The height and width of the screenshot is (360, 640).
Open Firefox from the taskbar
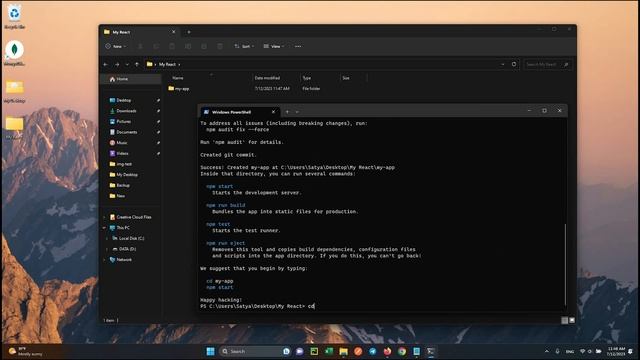click(x=387, y=351)
